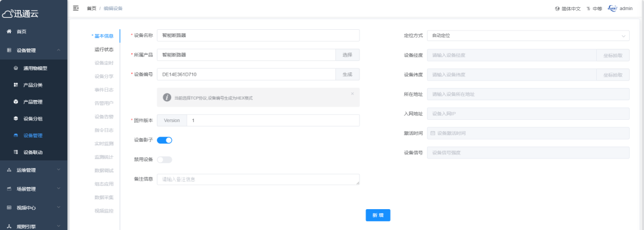Switch to the 设备定时 tab
The width and height of the screenshot is (644, 230).
point(104,63)
